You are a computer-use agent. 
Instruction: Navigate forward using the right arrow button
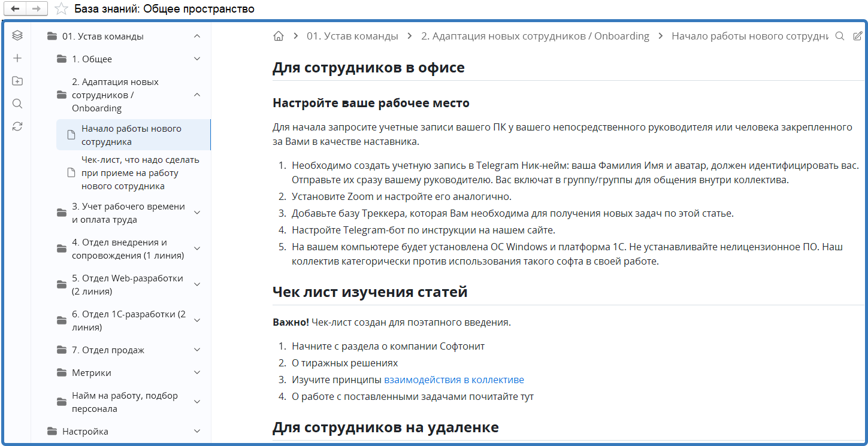coord(37,8)
